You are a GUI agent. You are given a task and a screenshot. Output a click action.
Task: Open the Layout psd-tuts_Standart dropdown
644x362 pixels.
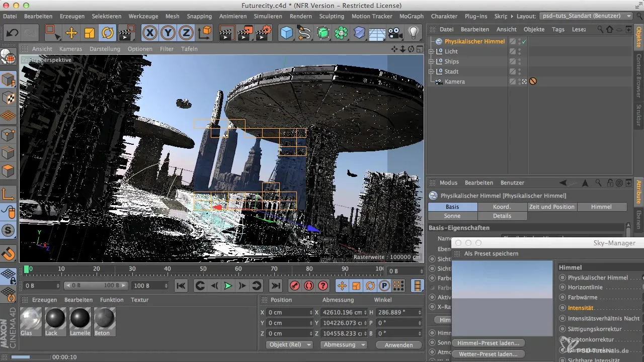click(x=586, y=16)
